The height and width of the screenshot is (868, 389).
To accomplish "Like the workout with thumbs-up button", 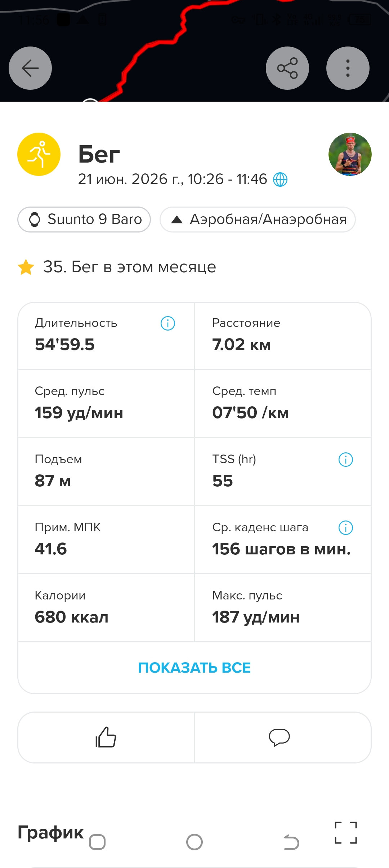I will click(106, 737).
